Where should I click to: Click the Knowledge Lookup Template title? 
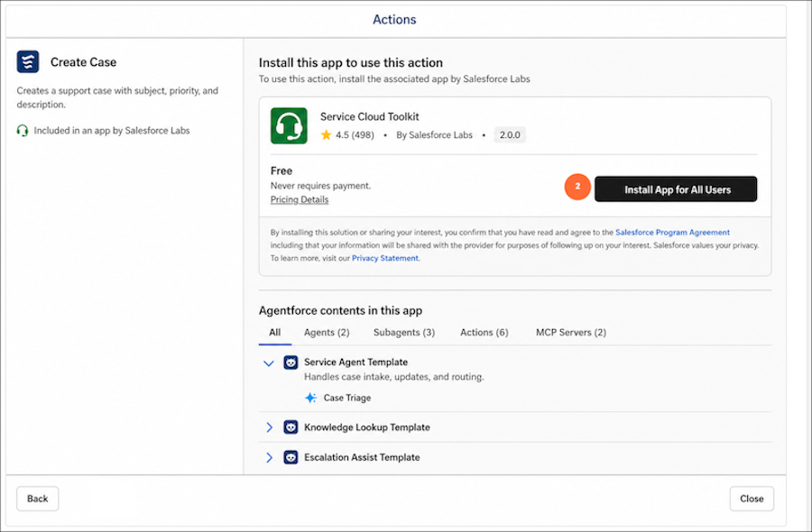click(366, 427)
